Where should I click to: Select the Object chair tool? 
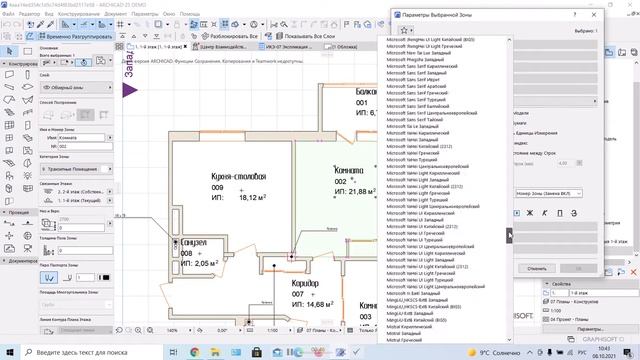[x=9, y=176]
